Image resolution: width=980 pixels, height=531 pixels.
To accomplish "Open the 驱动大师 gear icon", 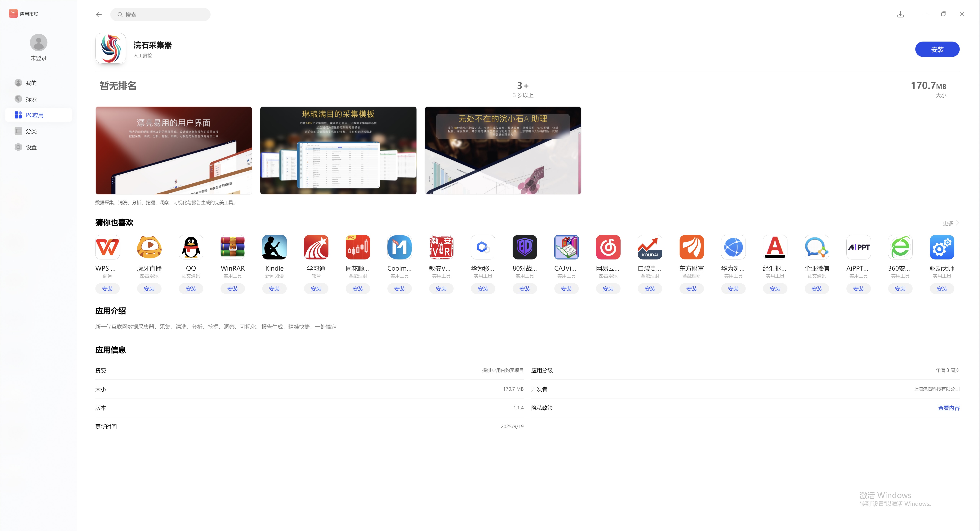I will pos(942,247).
